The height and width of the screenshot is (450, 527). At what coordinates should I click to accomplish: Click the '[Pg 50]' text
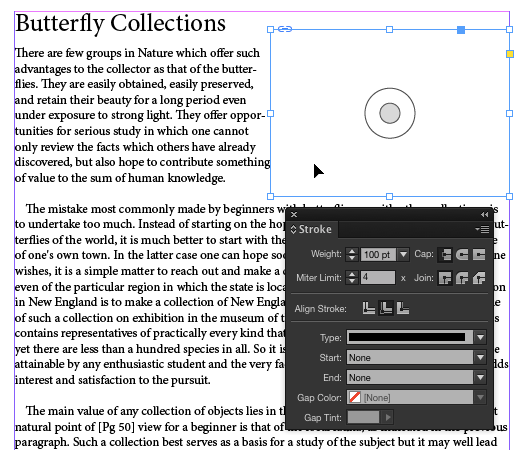click(116, 427)
